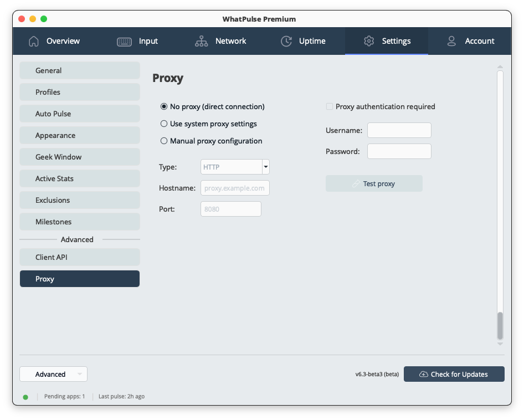Switch to the Input tab
The width and height of the screenshot is (524, 420).
[x=137, y=41]
